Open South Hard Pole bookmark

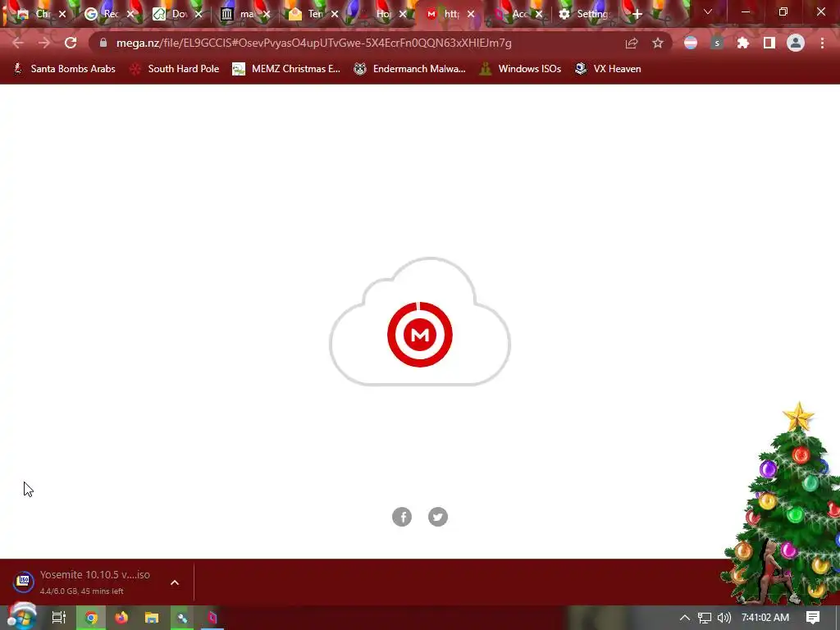[x=175, y=69]
